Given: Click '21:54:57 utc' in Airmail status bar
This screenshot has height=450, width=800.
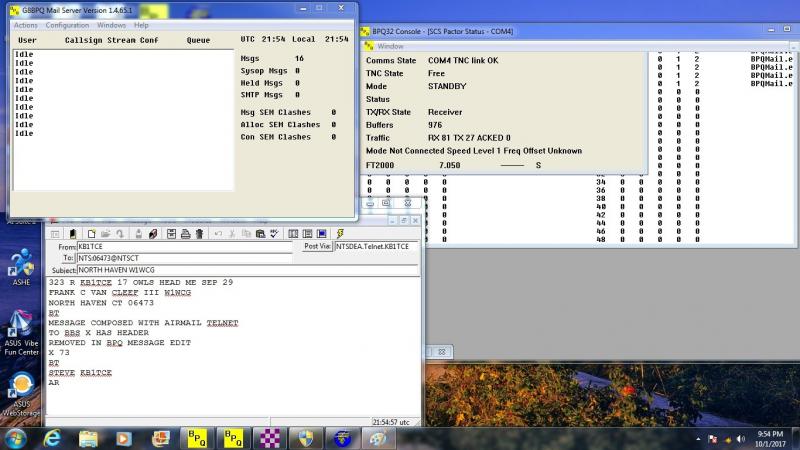Looking at the screenshot, I should coord(391,422).
